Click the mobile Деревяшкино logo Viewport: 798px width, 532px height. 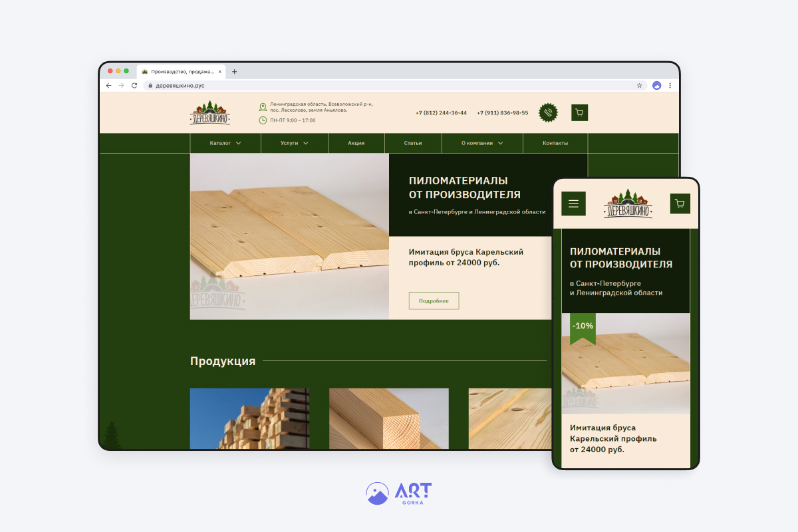coord(628,203)
